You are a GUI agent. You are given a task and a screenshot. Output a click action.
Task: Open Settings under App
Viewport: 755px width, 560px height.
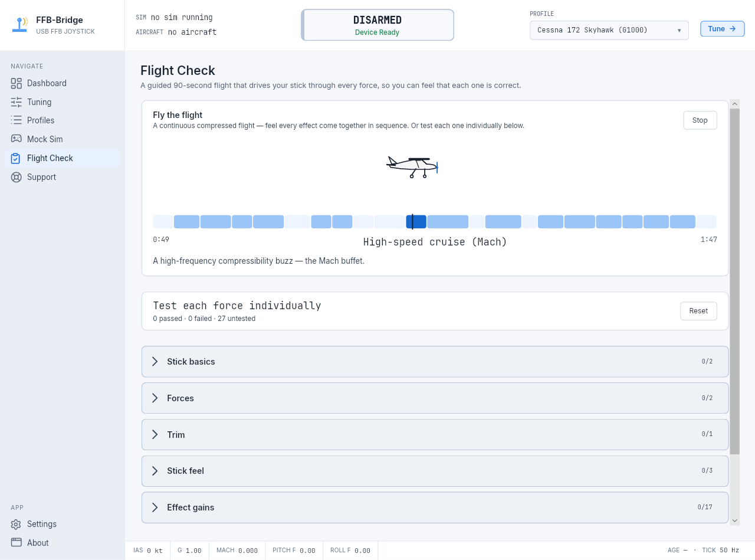(62, 524)
